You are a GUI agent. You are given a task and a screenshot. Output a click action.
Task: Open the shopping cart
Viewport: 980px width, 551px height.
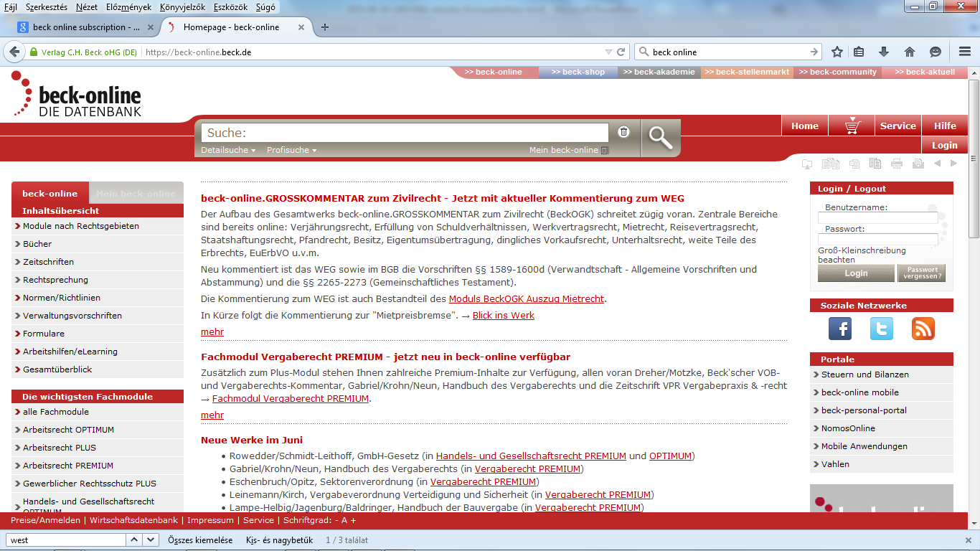coord(852,126)
